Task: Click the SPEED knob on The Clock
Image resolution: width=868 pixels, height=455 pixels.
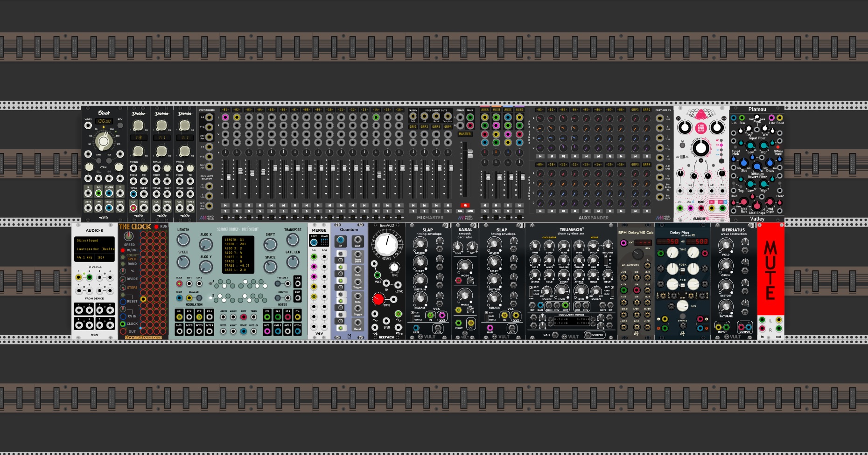Action: click(128, 236)
